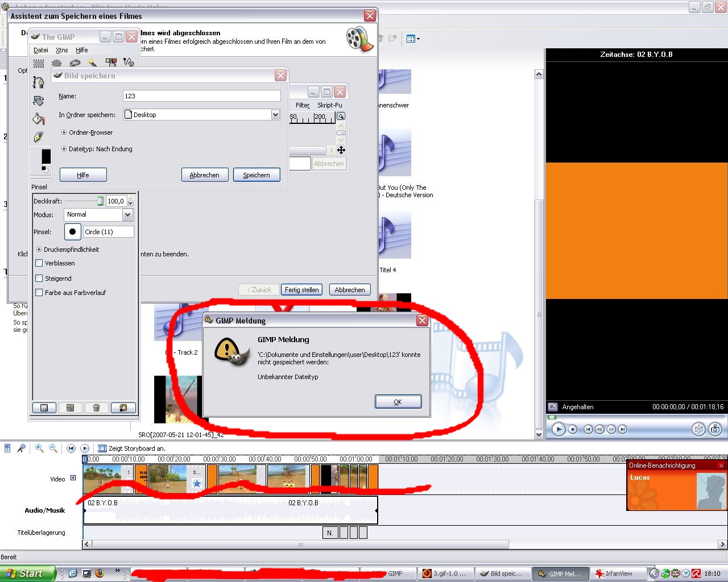The image size is (728, 582).
Task: Zoom in on the timeline
Action: coord(39,448)
